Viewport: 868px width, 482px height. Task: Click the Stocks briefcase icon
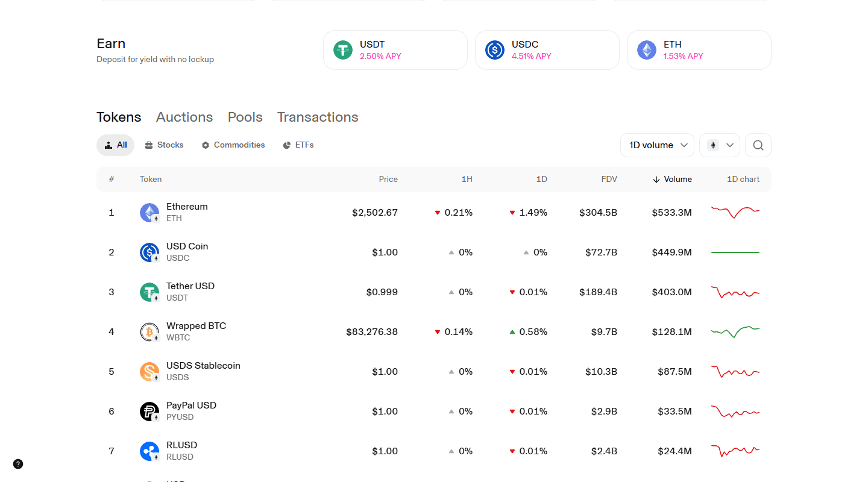pos(148,145)
